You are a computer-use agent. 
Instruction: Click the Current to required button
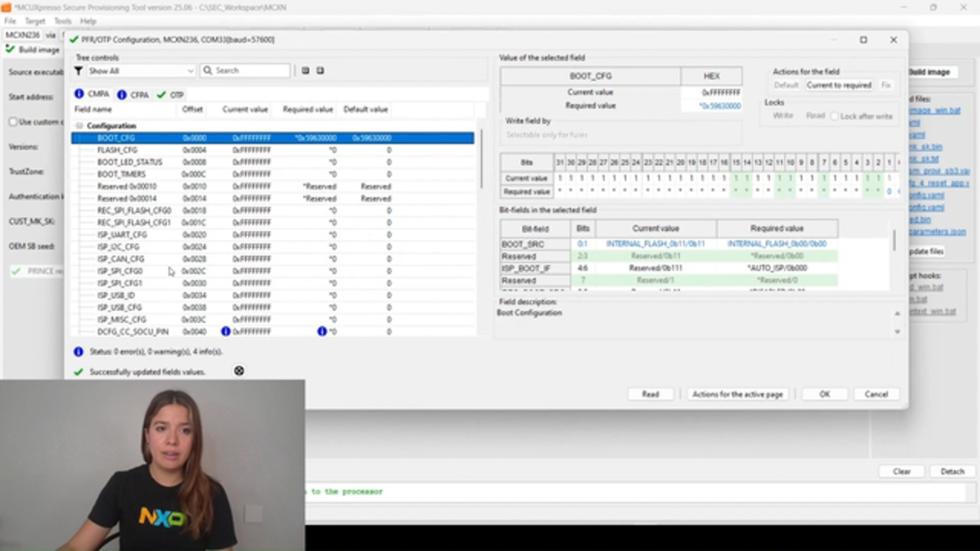pyautogui.click(x=838, y=85)
